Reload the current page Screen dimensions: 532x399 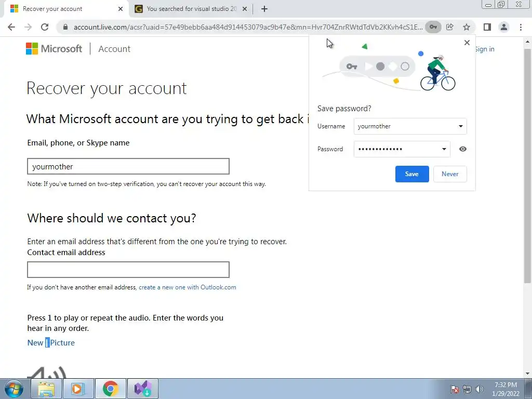pyautogui.click(x=45, y=27)
